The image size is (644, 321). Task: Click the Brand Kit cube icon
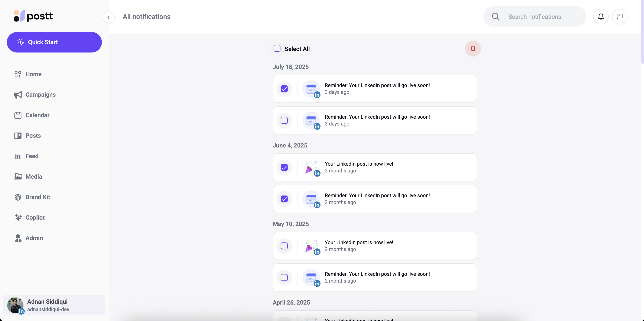(x=18, y=197)
